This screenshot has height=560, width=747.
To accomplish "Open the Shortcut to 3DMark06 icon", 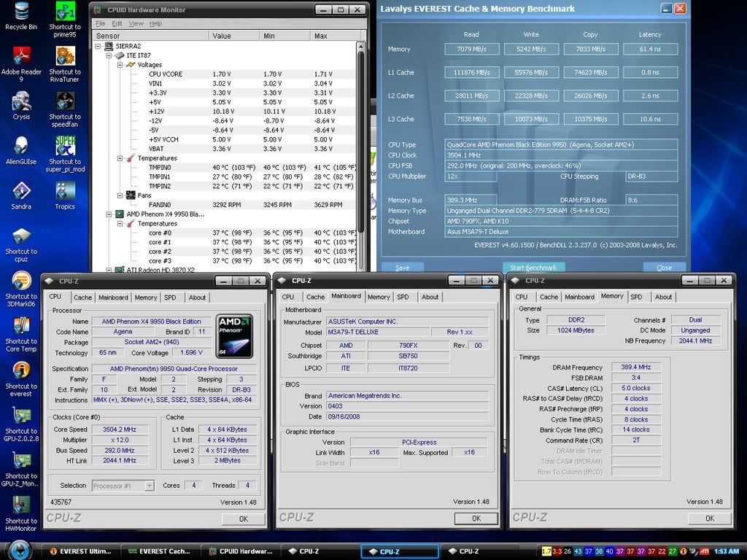I will pos(21,289).
